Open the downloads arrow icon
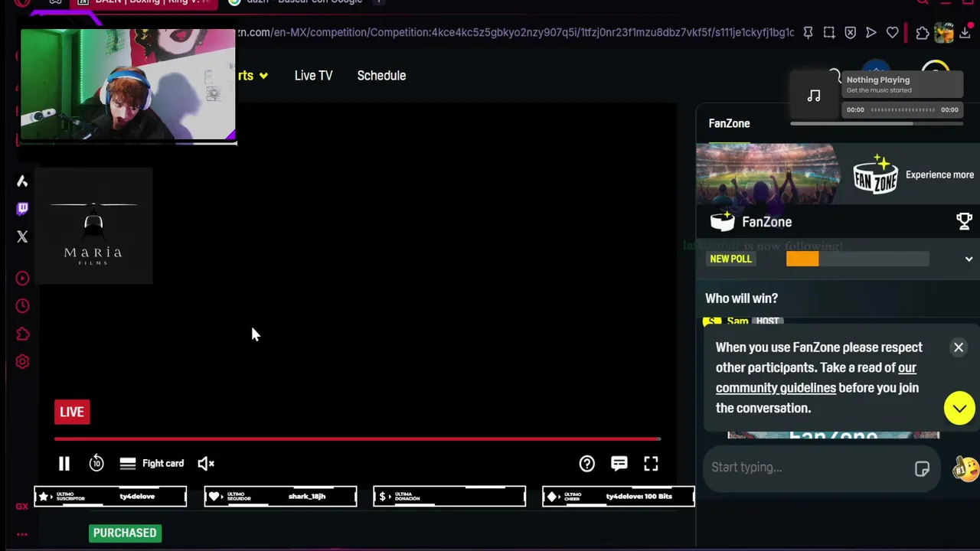The height and width of the screenshot is (551, 980). tap(966, 33)
